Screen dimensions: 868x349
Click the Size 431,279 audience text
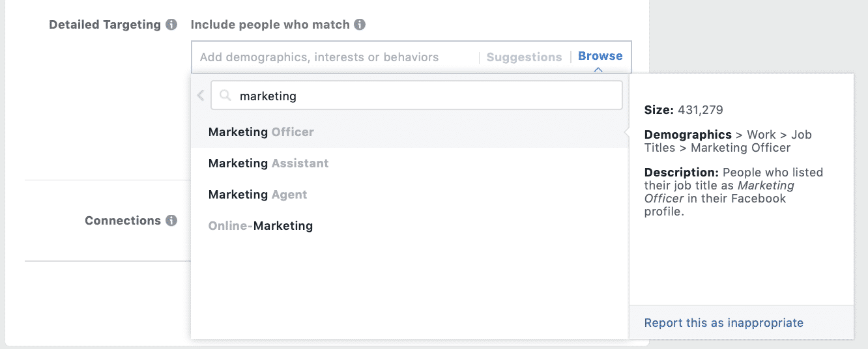pos(684,110)
